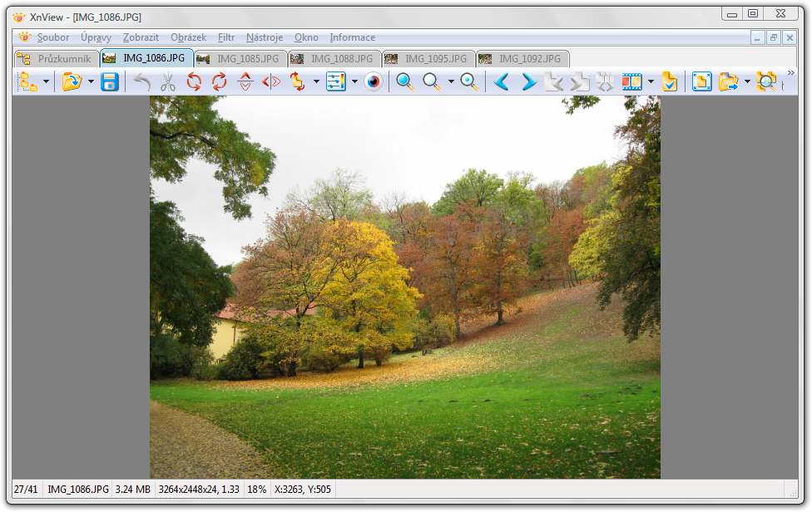Minimize the inner document window
Viewport: 812px width, 512px height.
point(757,37)
